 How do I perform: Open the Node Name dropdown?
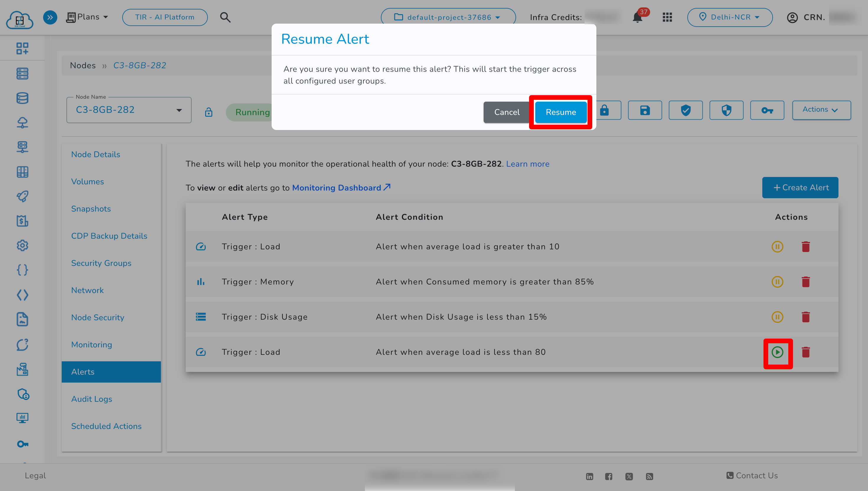click(x=129, y=110)
